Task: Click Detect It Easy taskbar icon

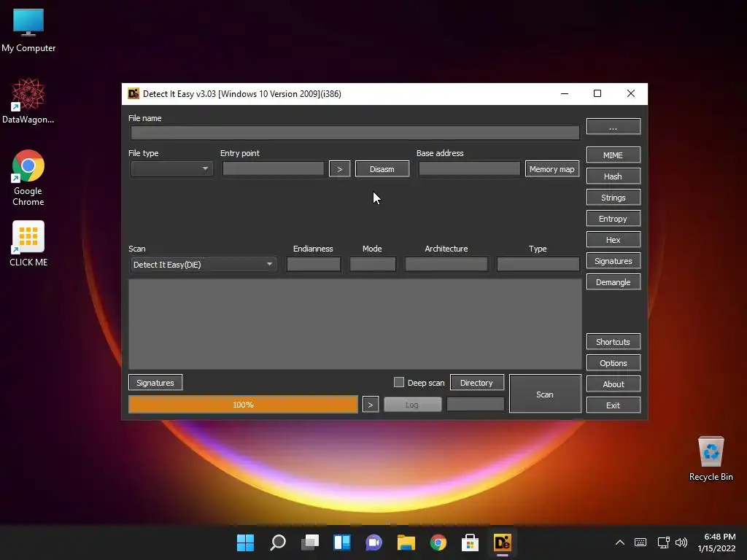Action: tap(503, 542)
